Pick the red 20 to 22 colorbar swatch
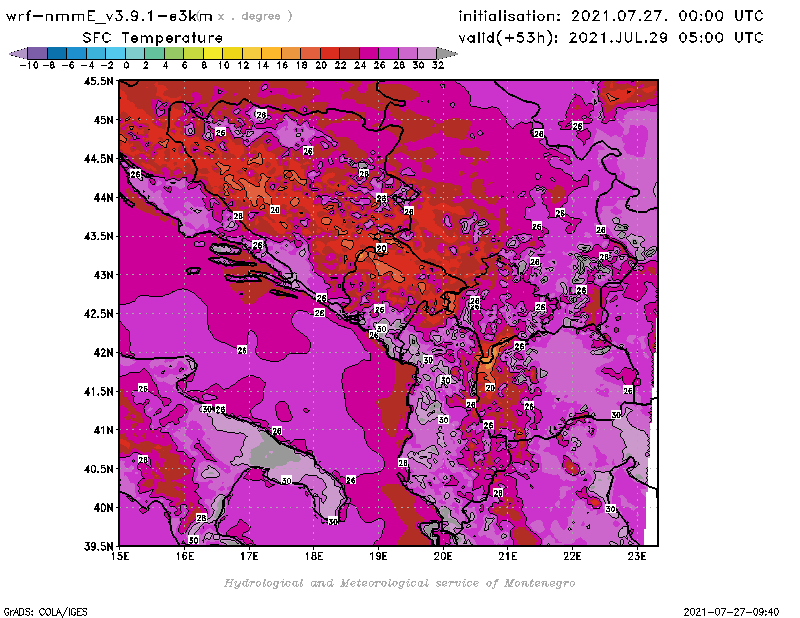This screenshot has height=618, width=800. [330, 53]
